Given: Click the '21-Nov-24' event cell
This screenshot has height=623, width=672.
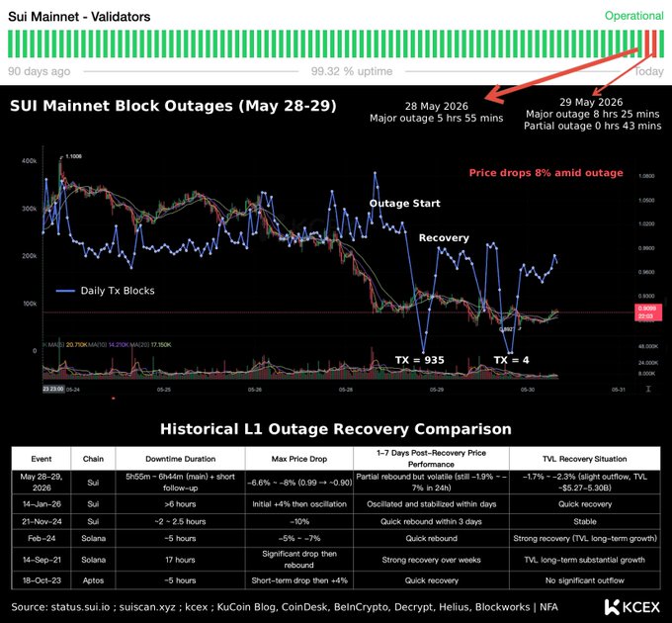Looking at the screenshot, I should point(42,522).
